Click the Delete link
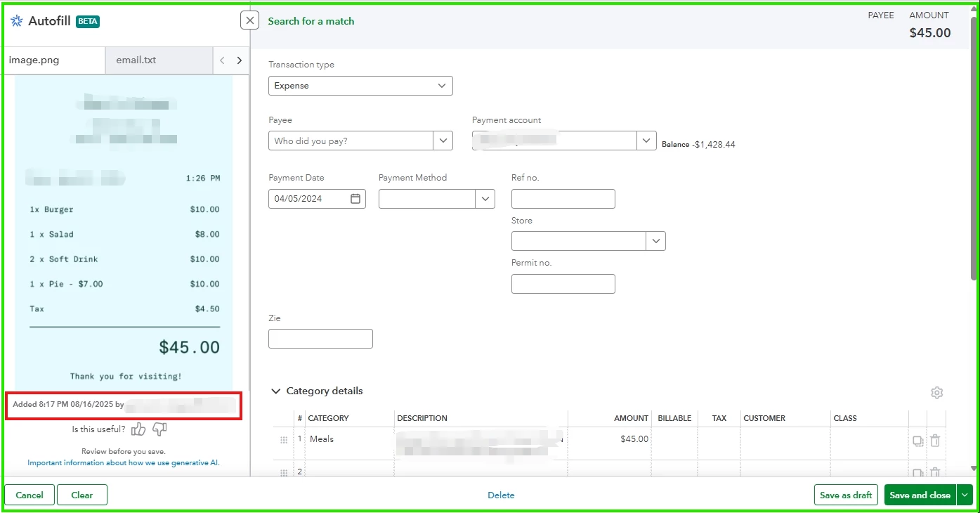The image size is (980, 513). point(501,495)
